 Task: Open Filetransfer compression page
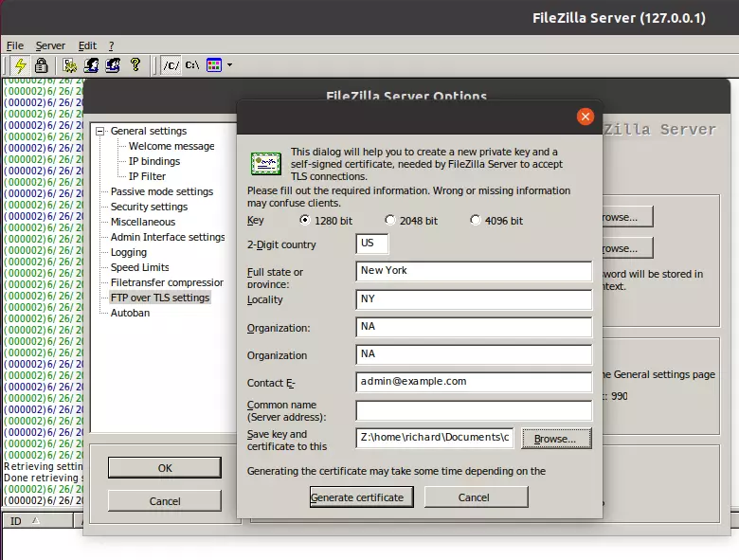pyautogui.click(x=167, y=282)
